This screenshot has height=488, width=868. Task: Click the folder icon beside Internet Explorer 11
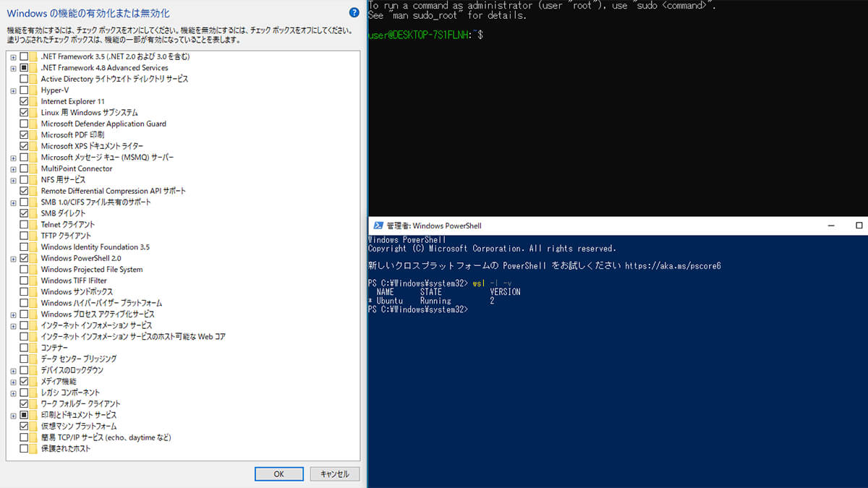(x=35, y=101)
